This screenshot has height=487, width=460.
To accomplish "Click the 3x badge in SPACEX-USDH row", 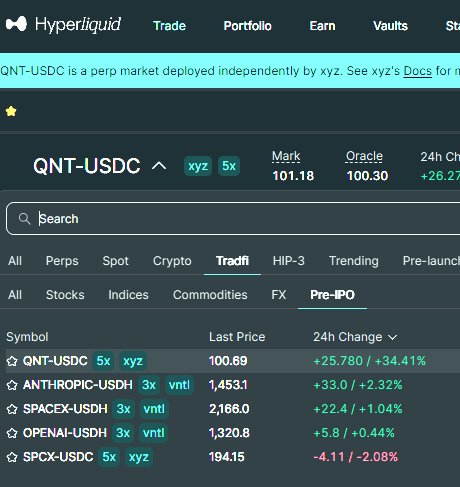I will point(123,409).
